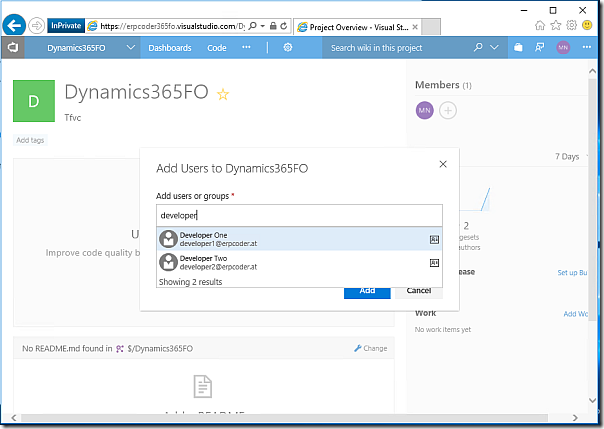Click the browser forward arrow button

coord(37,26)
